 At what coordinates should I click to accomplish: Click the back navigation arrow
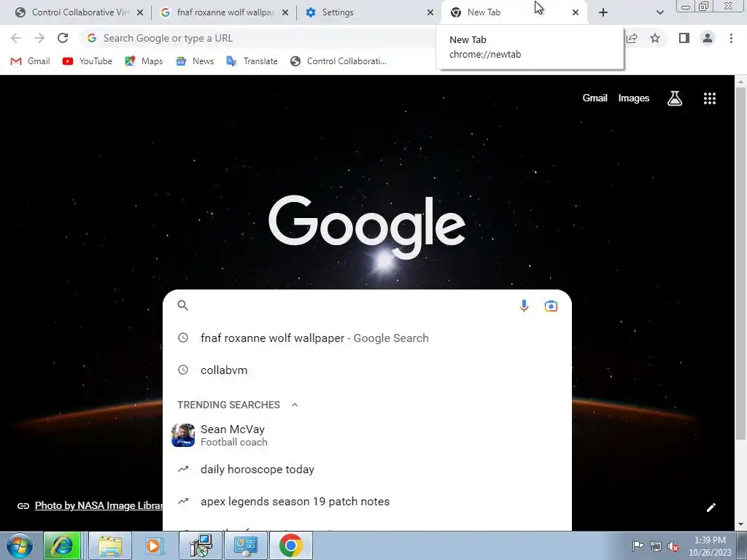(16, 38)
